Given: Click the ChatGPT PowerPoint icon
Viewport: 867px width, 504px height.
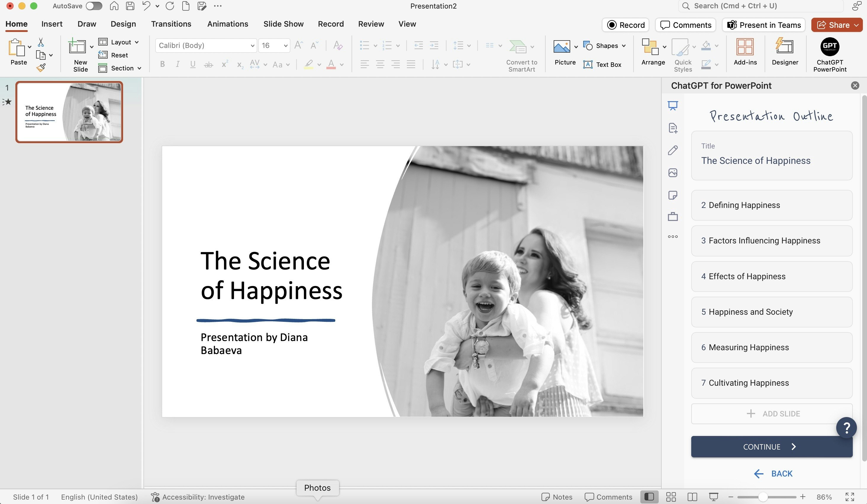Looking at the screenshot, I should (829, 46).
